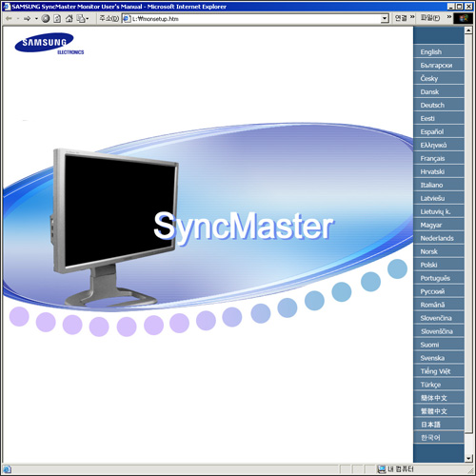Viewport: 476px width, 476px height.
Task: Open the Nederlands manual
Action: coord(439,238)
